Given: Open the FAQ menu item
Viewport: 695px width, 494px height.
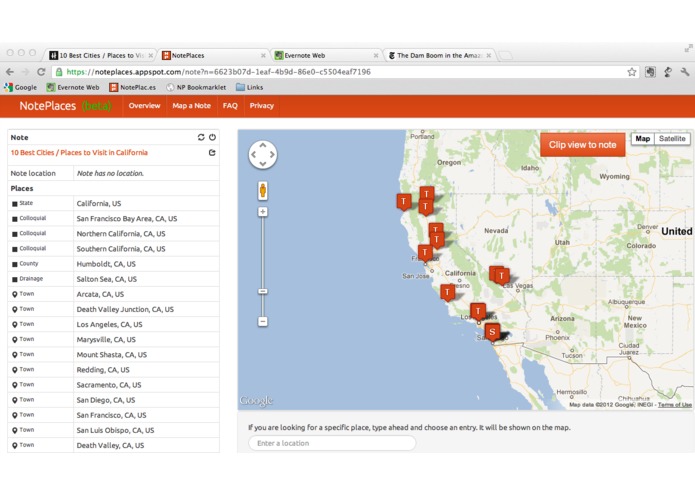Looking at the screenshot, I should coord(230,106).
